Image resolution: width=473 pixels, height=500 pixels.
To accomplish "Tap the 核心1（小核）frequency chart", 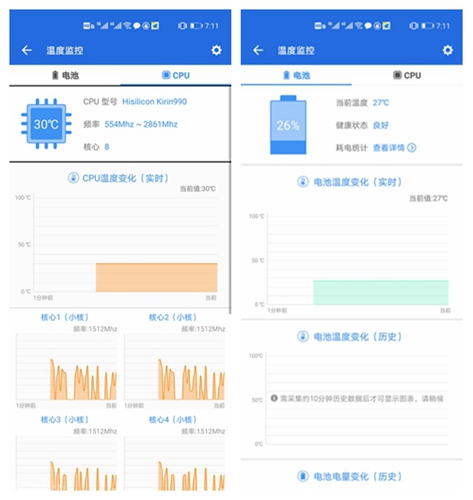I will pyautogui.click(x=66, y=367).
